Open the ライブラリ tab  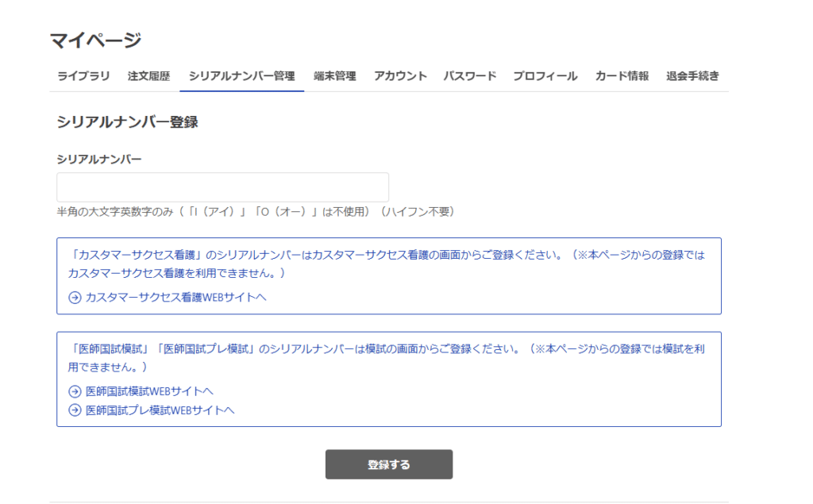coord(83,76)
